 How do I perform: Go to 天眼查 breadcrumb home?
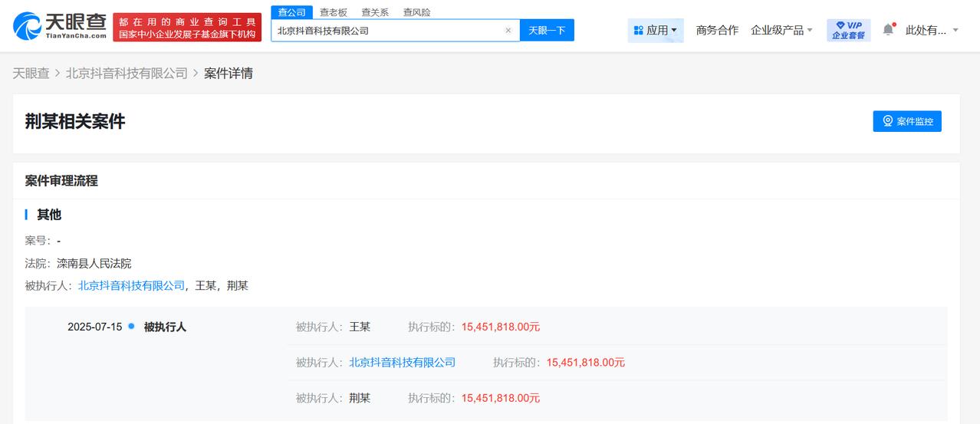click(x=31, y=74)
